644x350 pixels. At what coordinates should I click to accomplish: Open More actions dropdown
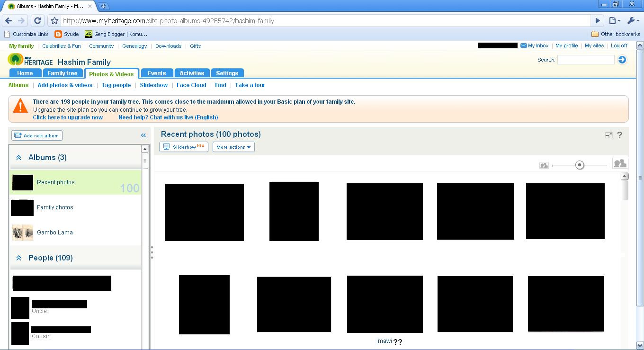click(x=233, y=147)
